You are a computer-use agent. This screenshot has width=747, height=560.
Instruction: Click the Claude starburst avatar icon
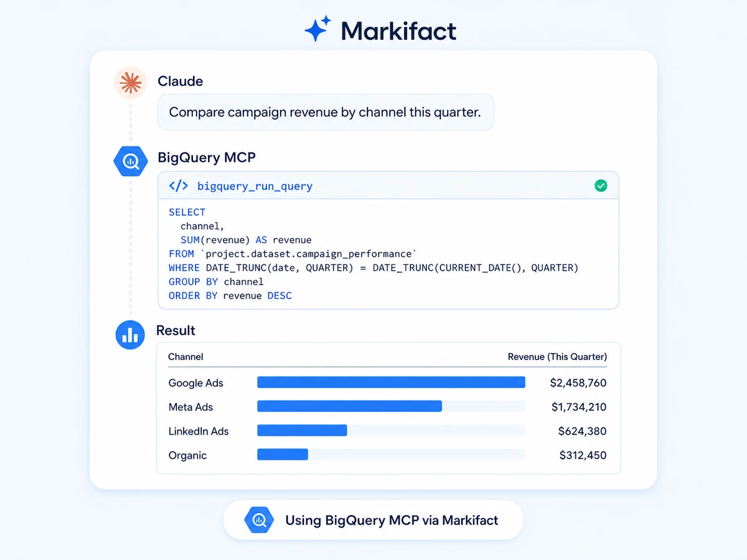click(130, 82)
